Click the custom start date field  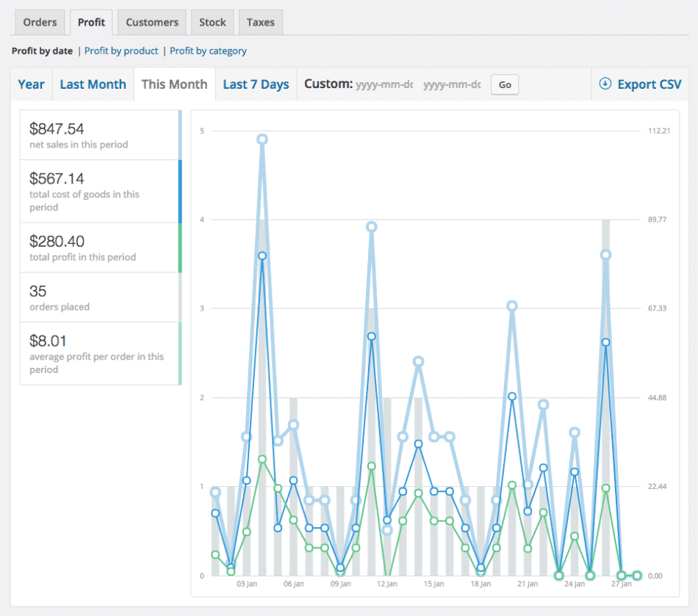pyautogui.click(x=384, y=84)
